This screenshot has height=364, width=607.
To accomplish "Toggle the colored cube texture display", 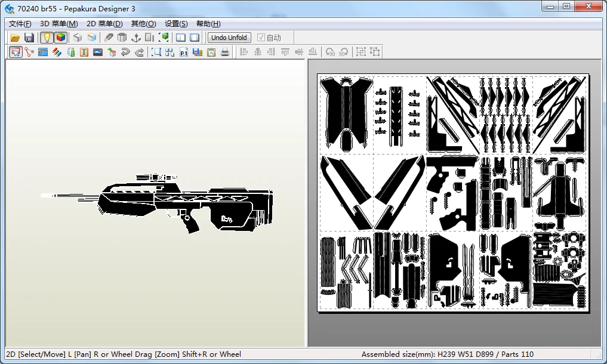I will click(60, 38).
